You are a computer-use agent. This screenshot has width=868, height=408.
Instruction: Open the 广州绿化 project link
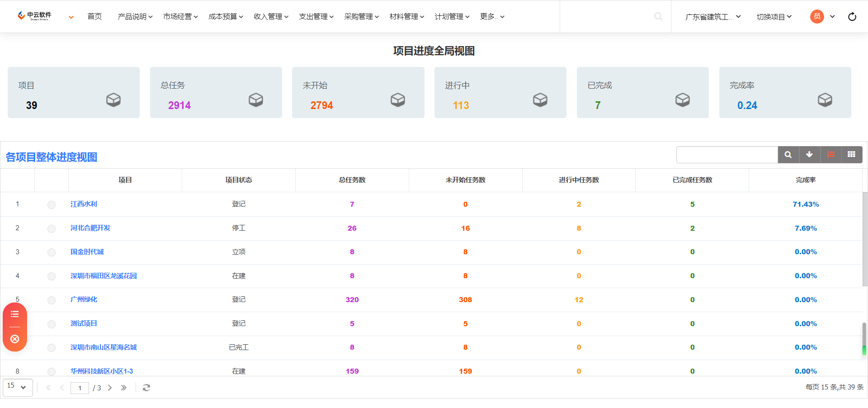84,299
